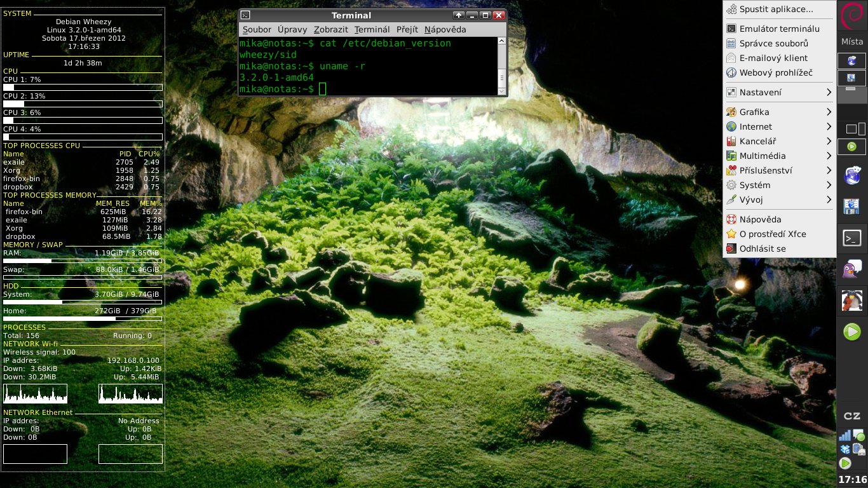Expand the Nastavení submenu
The width and height of the screenshot is (868, 488).
(x=779, y=92)
